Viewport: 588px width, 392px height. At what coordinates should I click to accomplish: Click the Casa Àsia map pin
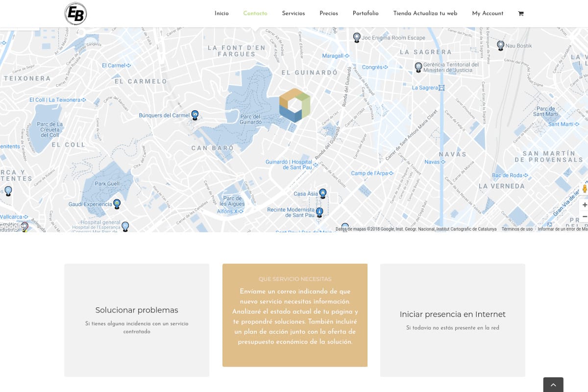(322, 194)
